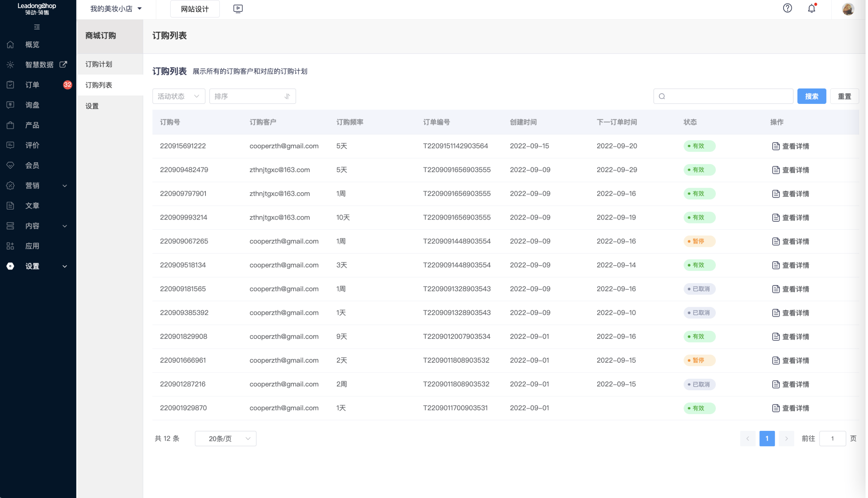Open the 产品 bag icon in sidebar

[10, 125]
